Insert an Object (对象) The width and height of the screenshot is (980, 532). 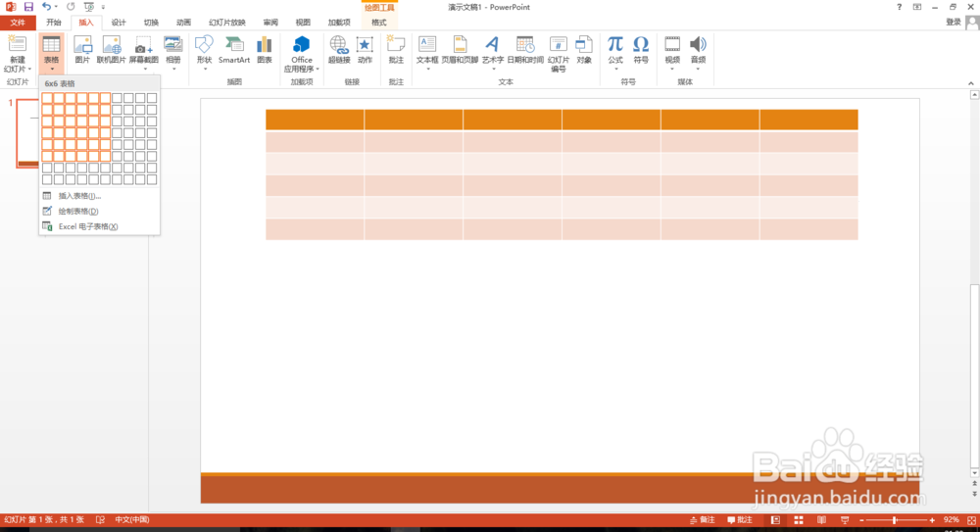click(x=584, y=50)
